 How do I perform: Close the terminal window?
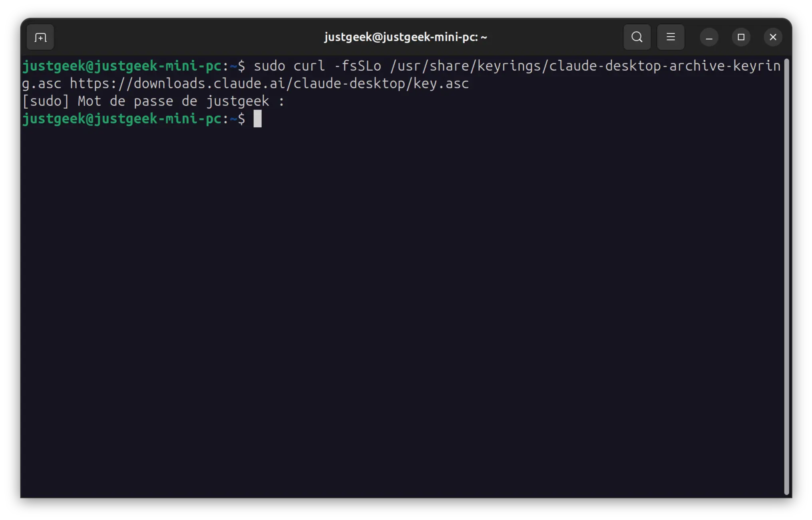tap(773, 38)
